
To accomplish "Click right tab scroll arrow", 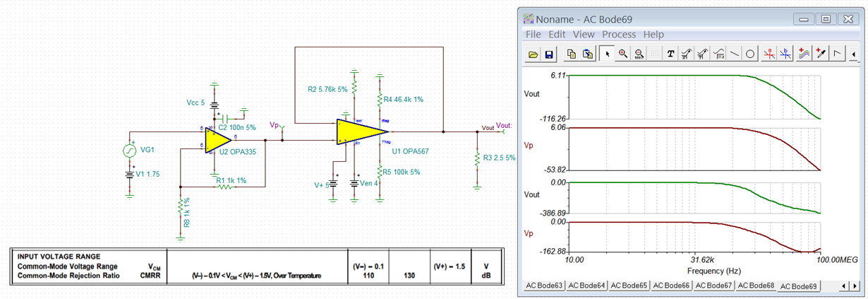I will [854, 286].
